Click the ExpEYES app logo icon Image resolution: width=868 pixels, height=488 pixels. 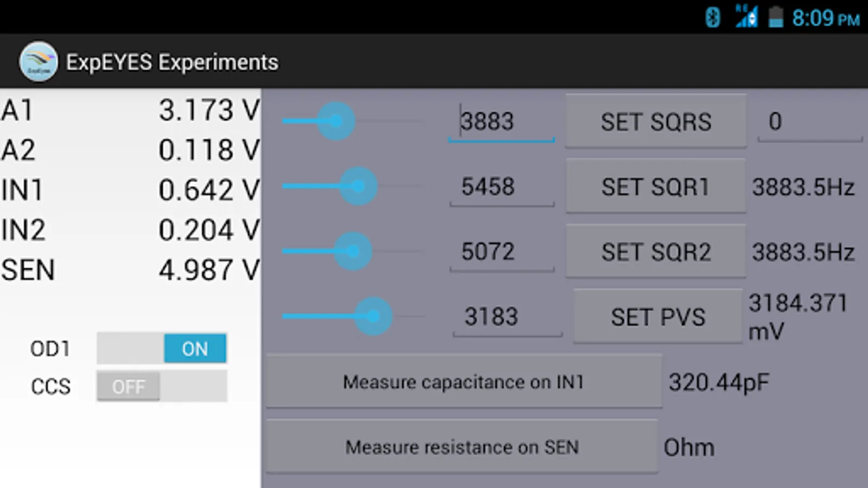[38, 62]
